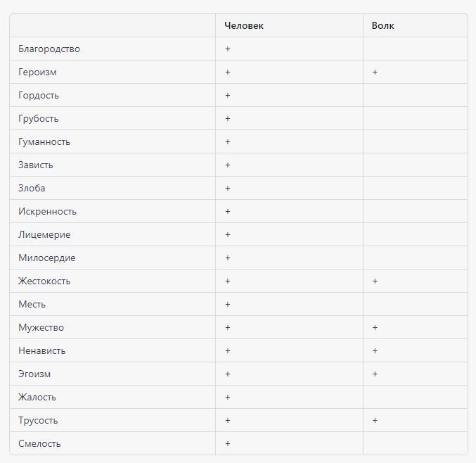Select the Искренность row label
This screenshot has width=476, height=463.
[x=47, y=212]
